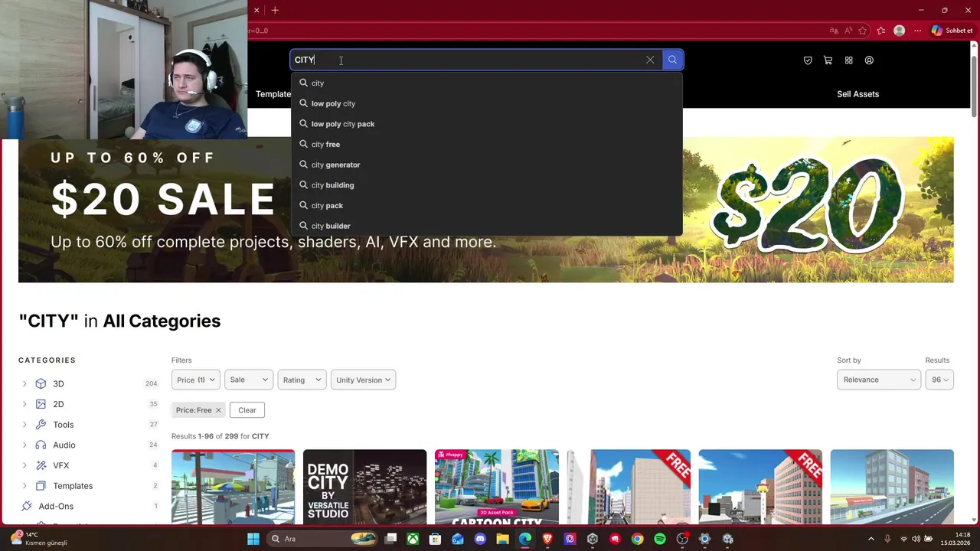980x551 pixels.
Task: Select 'city pack' suggestion
Action: coord(487,205)
